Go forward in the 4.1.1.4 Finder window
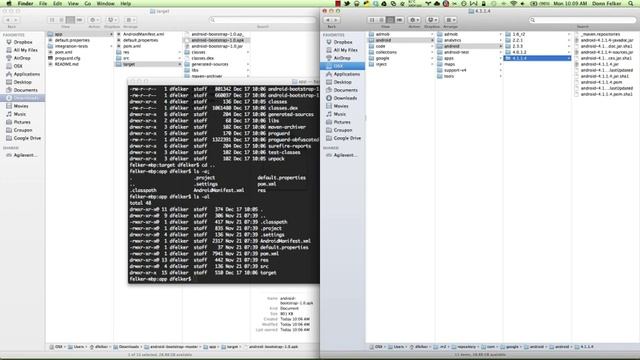This screenshot has width=640, height=360. click(x=336, y=20)
